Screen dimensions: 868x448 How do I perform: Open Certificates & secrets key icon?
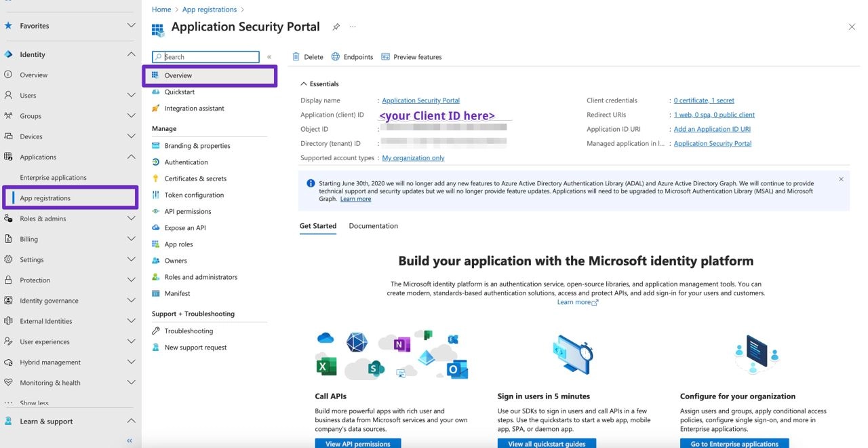click(156, 179)
